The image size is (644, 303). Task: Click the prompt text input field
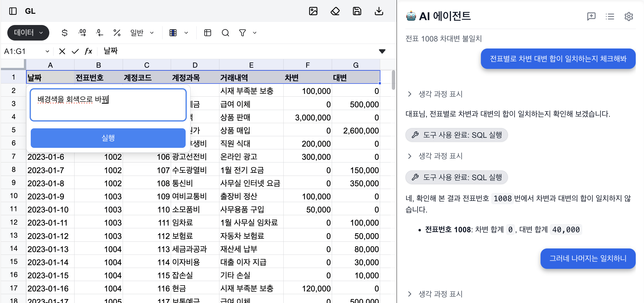pos(108,105)
